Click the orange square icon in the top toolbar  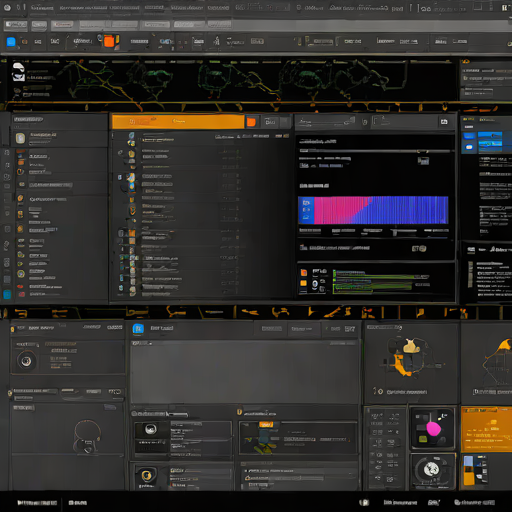109,41
